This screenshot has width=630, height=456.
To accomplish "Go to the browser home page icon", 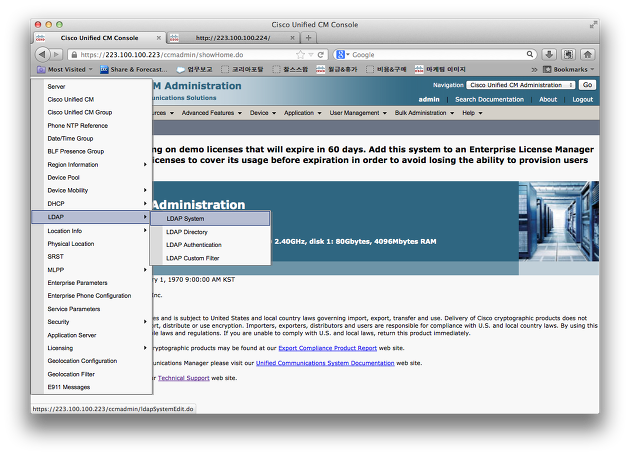I will click(x=587, y=54).
